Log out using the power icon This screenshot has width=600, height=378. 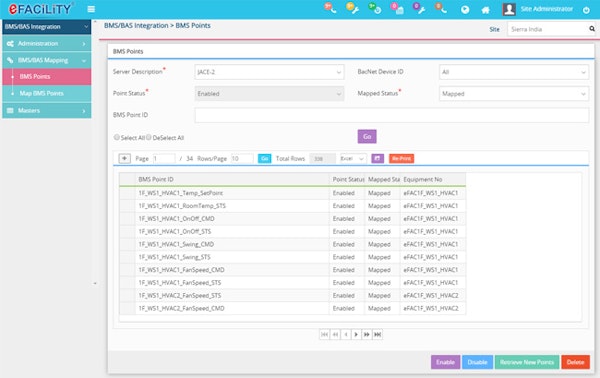pos(586,10)
